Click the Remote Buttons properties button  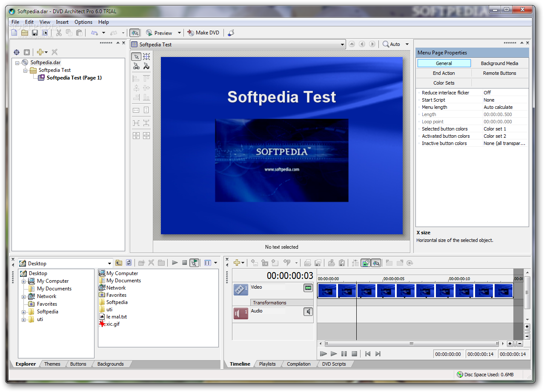click(x=500, y=73)
